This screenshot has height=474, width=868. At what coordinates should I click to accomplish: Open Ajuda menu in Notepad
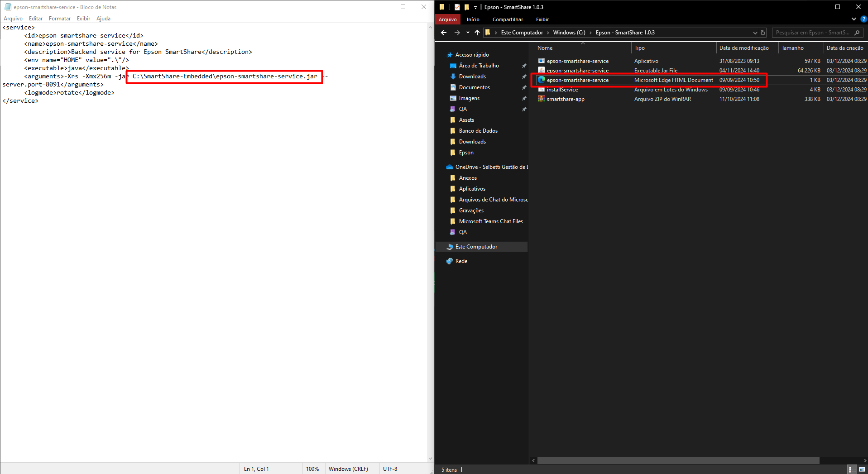[x=103, y=19]
